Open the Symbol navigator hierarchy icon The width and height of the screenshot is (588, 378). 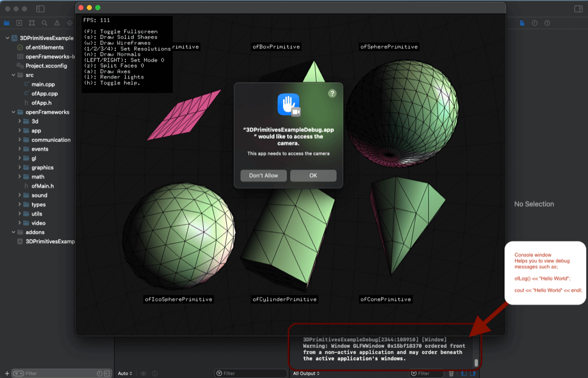[32, 23]
